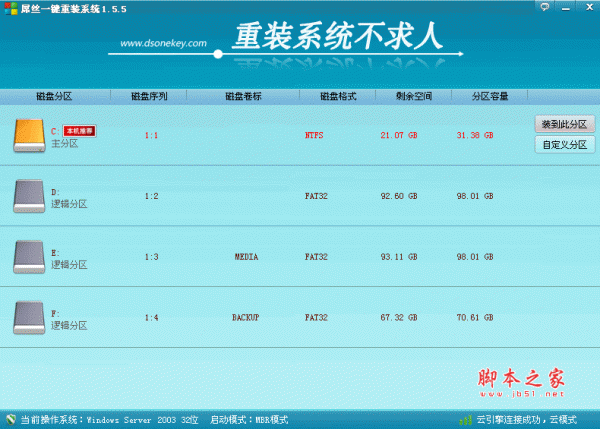600x429 pixels.
Task: Select the E: 逻辑分区 label
Action: pos(69,265)
